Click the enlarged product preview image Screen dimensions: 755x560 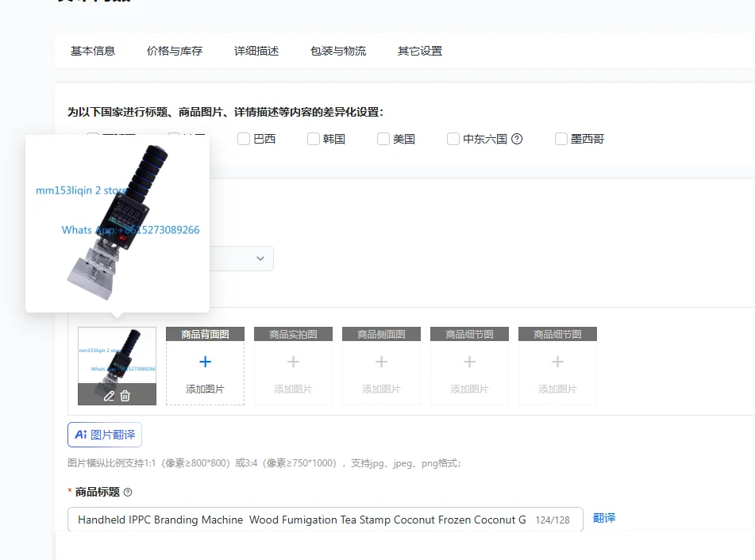(x=117, y=224)
